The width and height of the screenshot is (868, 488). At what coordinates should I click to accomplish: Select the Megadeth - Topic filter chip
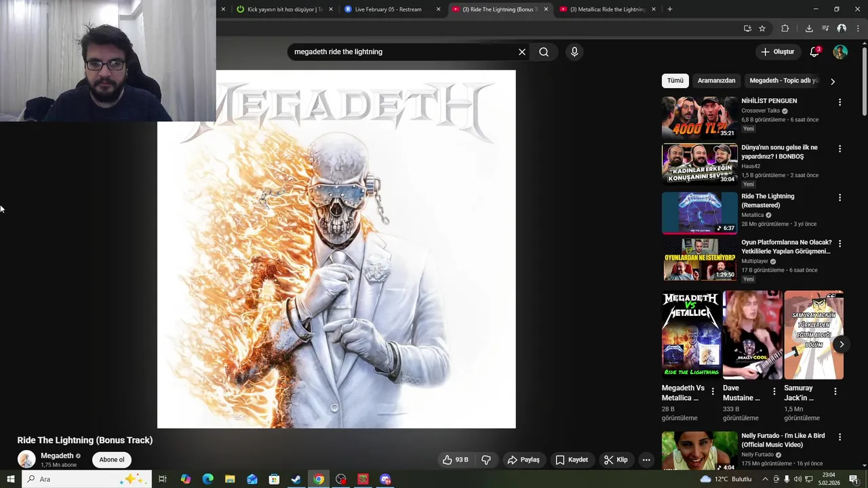[x=783, y=81]
